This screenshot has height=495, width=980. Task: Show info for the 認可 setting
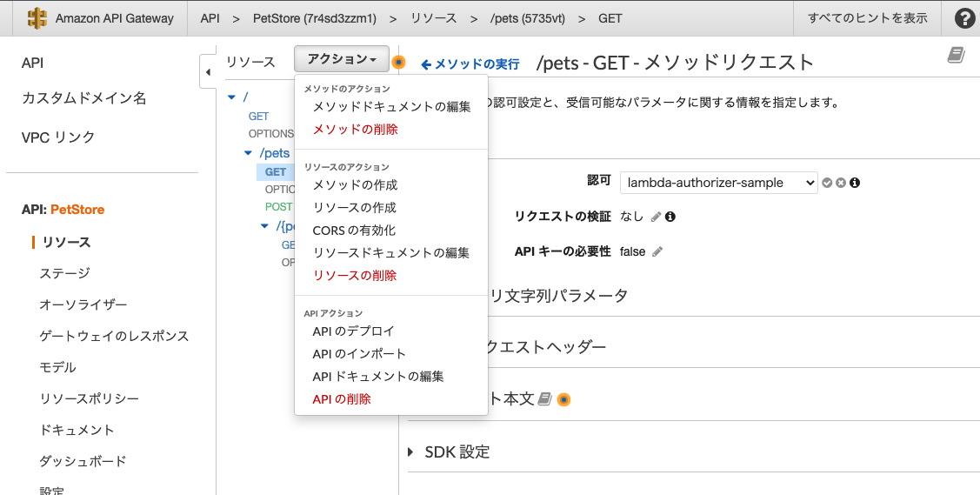point(855,183)
